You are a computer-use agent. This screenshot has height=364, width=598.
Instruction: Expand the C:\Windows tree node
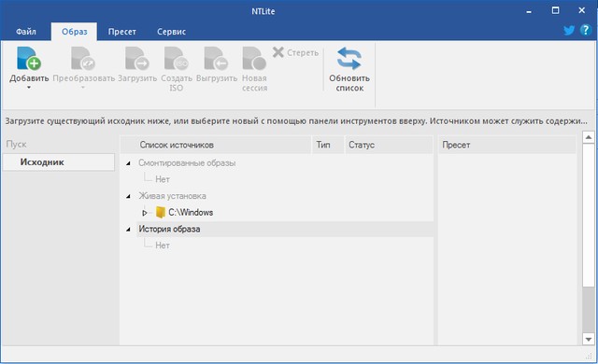(145, 213)
